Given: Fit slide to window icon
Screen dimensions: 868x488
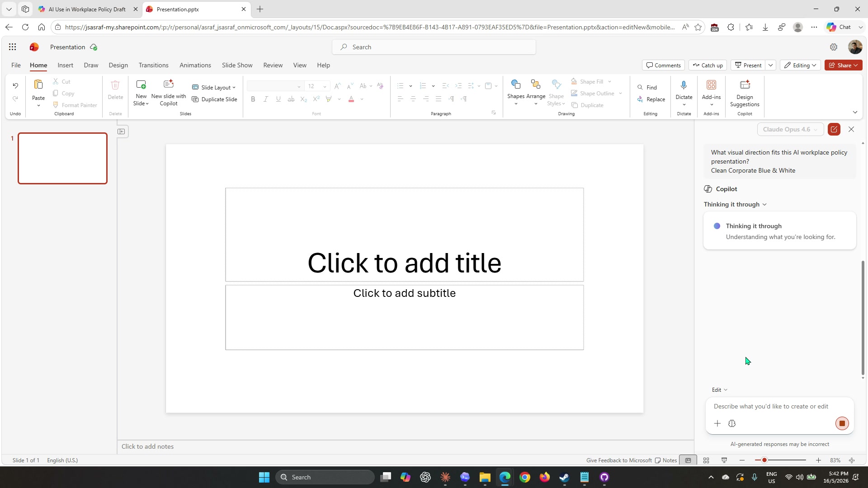Looking at the screenshot, I should (852, 460).
